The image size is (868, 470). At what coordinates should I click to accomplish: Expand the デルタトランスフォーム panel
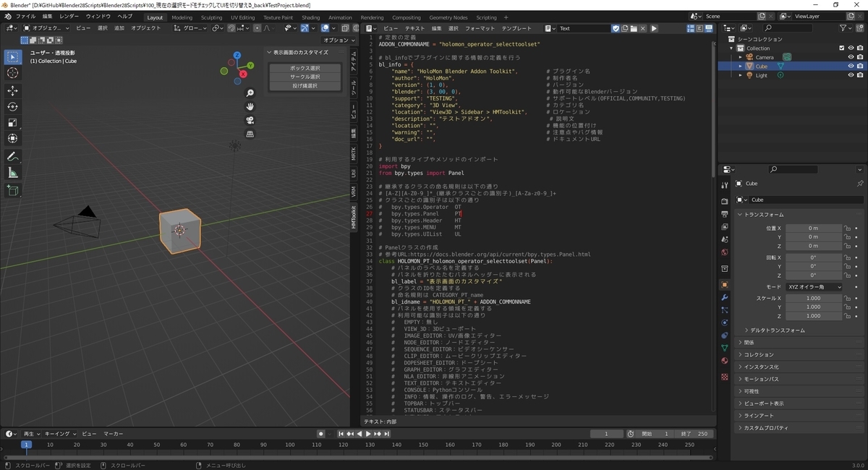[777, 330]
